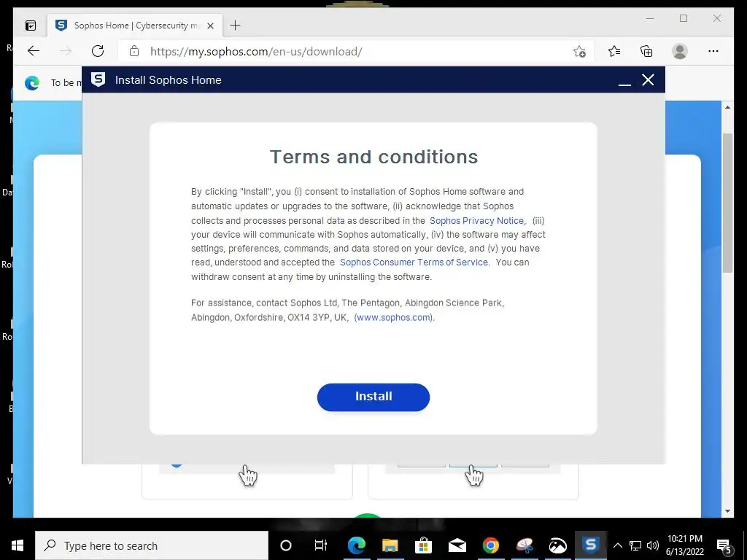Open Task View on the taskbar
Viewport: 747px width, 560px height.
point(321,545)
